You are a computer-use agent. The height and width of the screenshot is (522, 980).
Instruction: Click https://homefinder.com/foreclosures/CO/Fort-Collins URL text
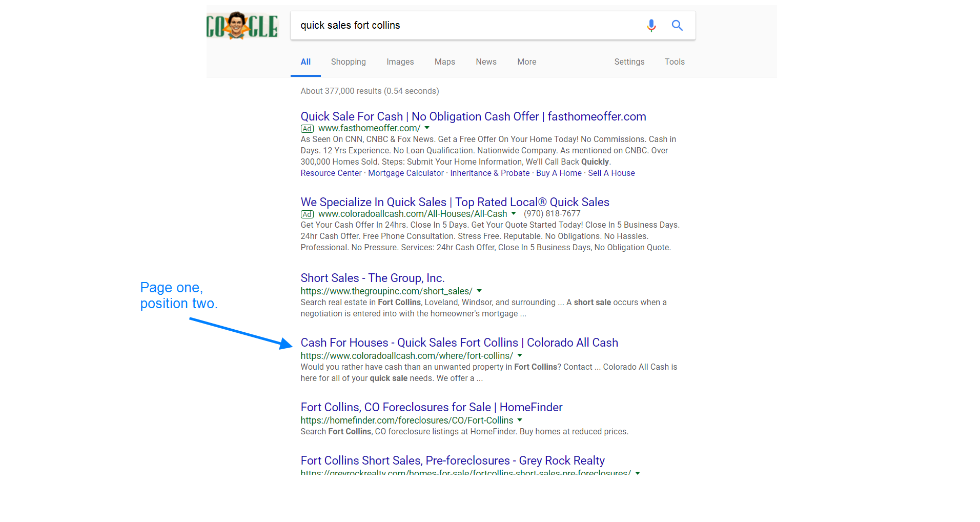tap(406, 420)
